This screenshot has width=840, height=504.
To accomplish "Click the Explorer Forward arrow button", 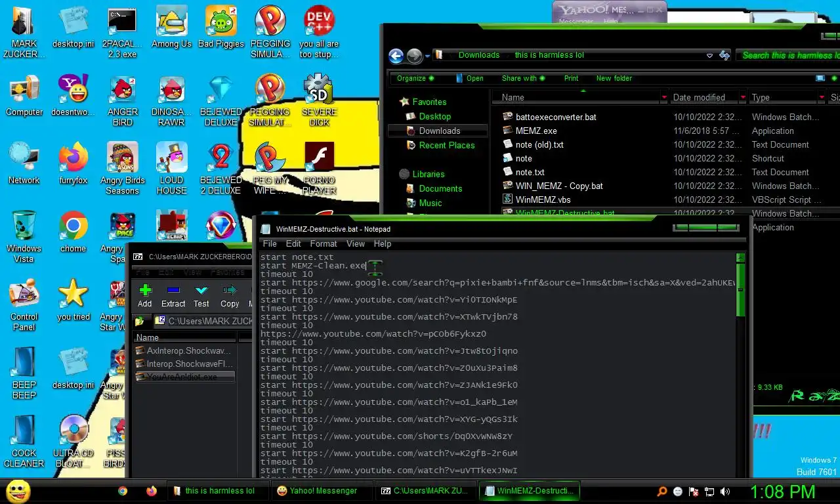I will (x=415, y=56).
